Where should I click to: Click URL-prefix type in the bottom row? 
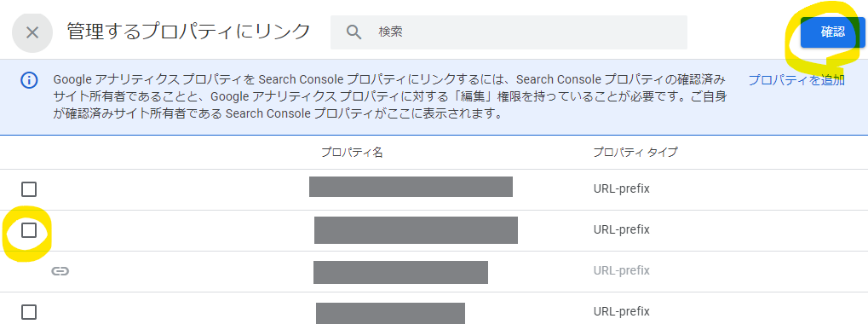coord(621,311)
